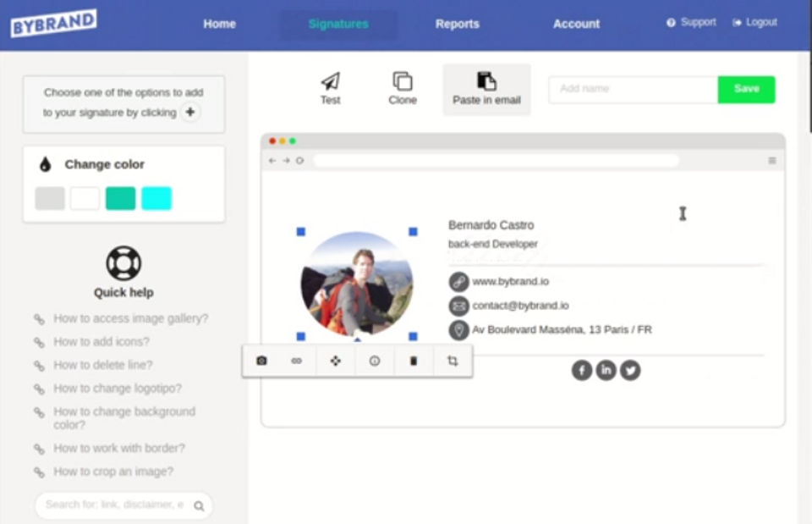Viewport: 812px width, 524px height.
Task: Click the location pin icon in signature
Action: pyautogui.click(x=458, y=329)
